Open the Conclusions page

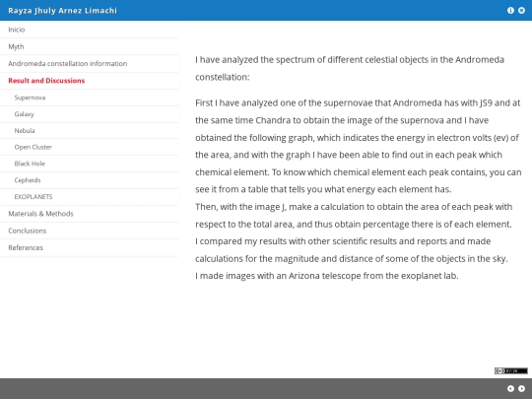90,231
